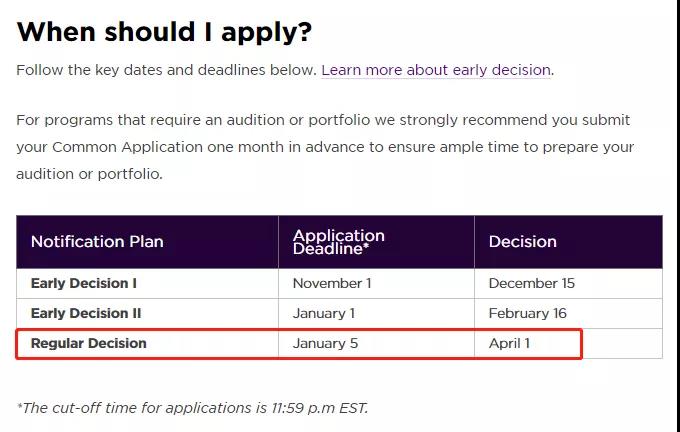Click the cut-off time footnote text
Viewport: 680px width, 432px height.
click(x=192, y=407)
